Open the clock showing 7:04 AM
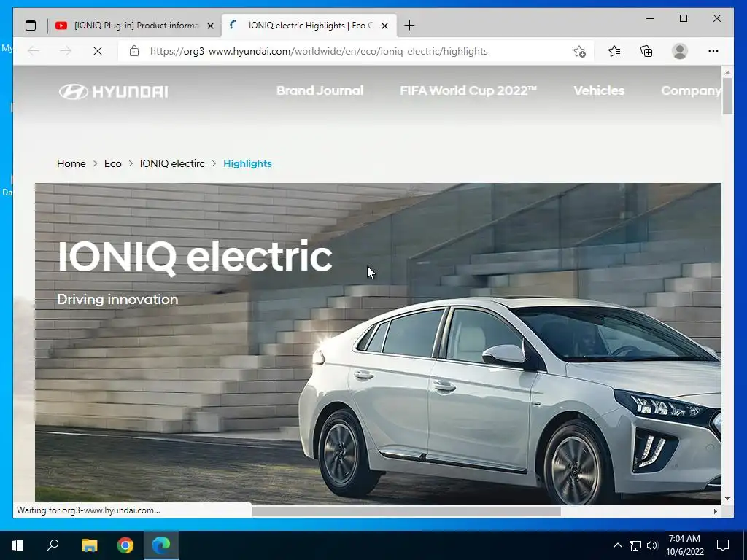 [684, 545]
